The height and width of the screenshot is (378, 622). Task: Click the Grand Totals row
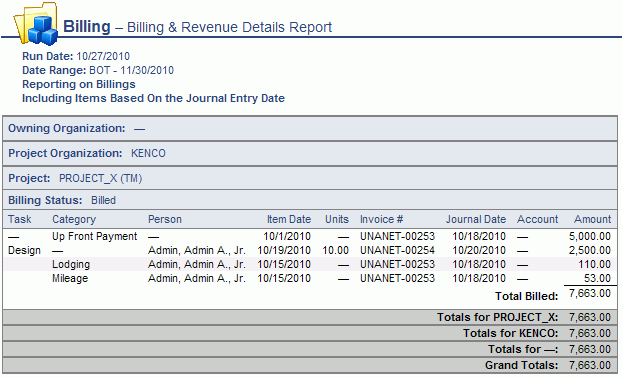pyautogui.click(x=310, y=365)
